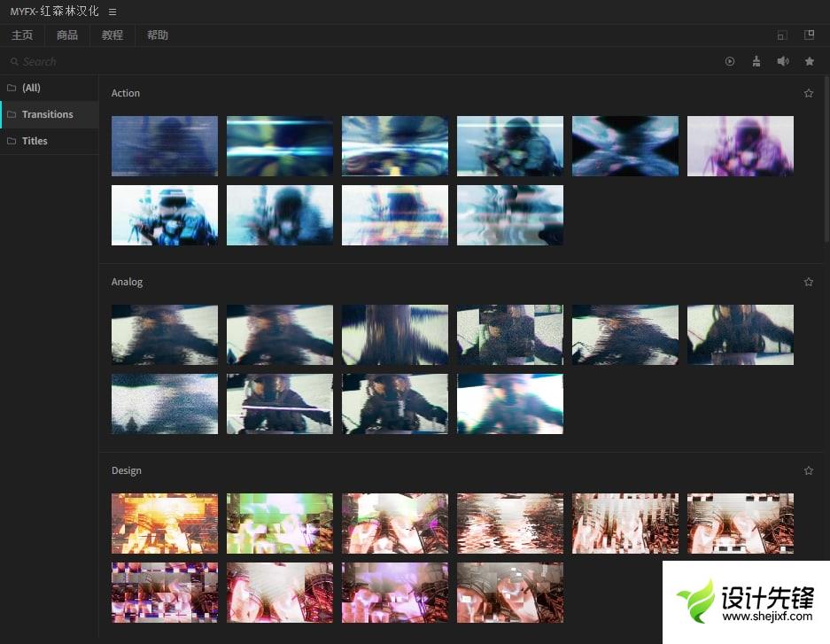Select the first Action transition thumbnail

165,146
